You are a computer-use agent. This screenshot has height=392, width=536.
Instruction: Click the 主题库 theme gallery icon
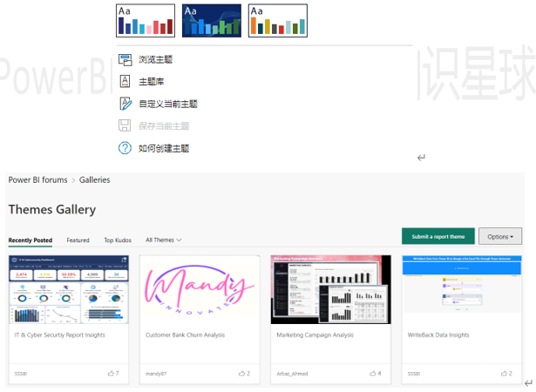126,81
